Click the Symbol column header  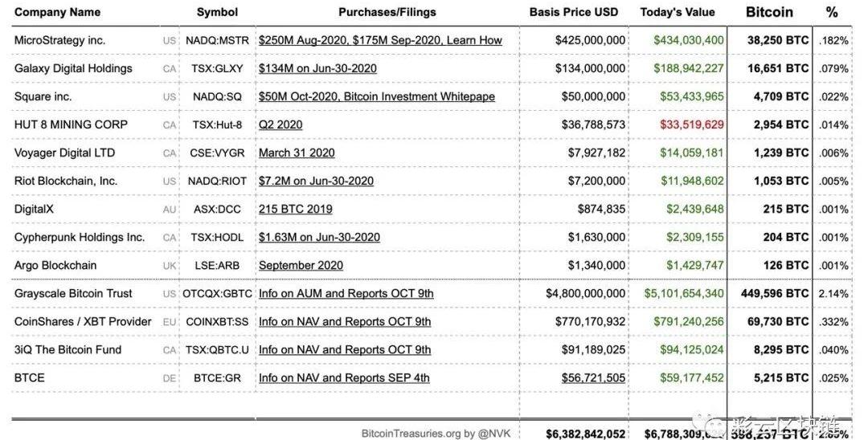click(217, 12)
